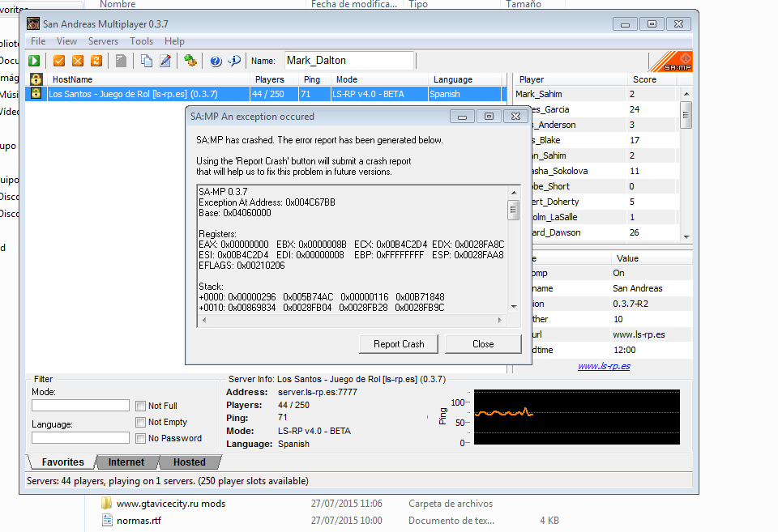Select www.gtavicecity.ru mods folder name in Explorer

point(171,504)
